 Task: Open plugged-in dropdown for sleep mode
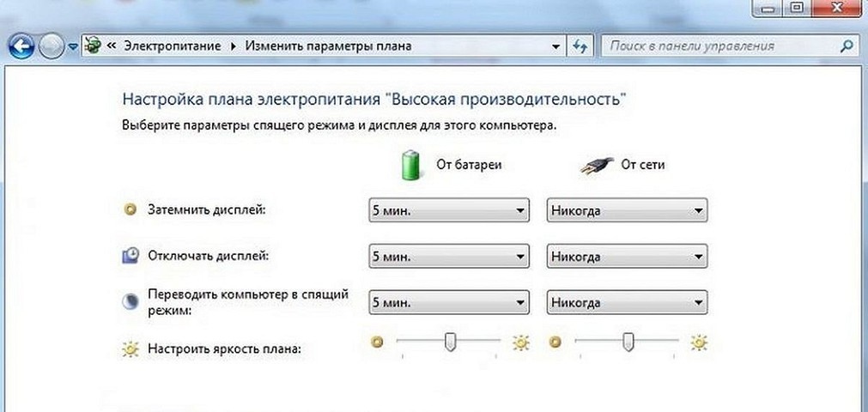coord(628,302)
